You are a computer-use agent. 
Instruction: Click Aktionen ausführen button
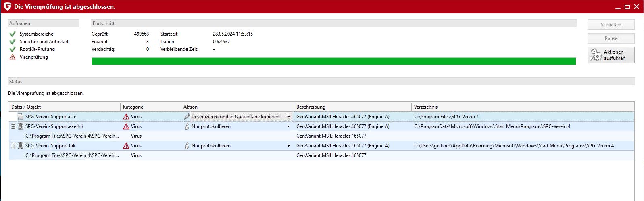(x=611, y=55)
